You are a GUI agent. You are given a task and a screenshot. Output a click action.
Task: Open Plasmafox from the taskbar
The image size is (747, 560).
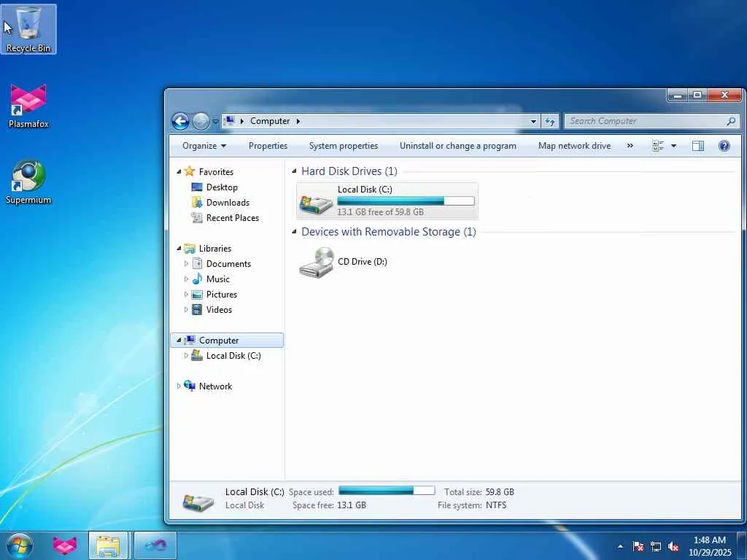64,545
